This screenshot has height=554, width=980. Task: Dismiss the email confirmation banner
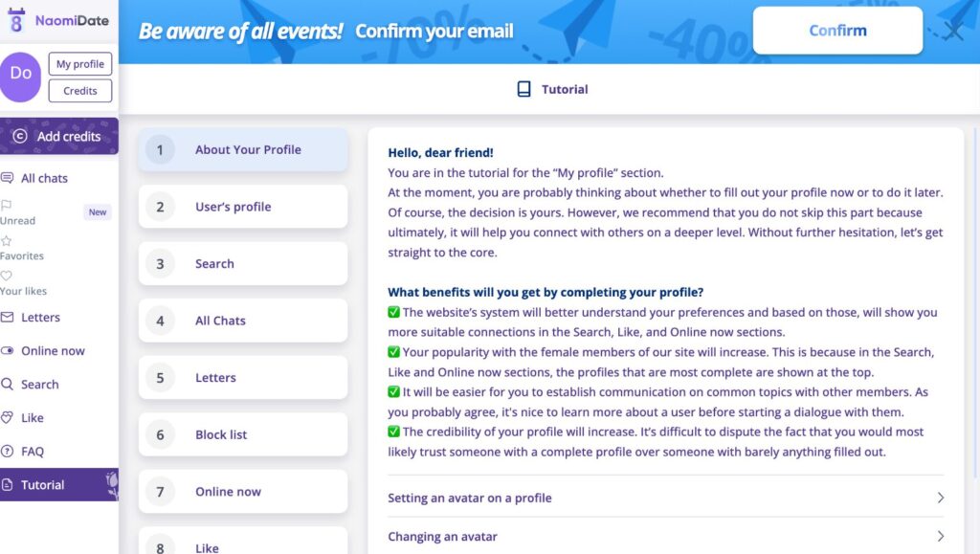point(953,32)
